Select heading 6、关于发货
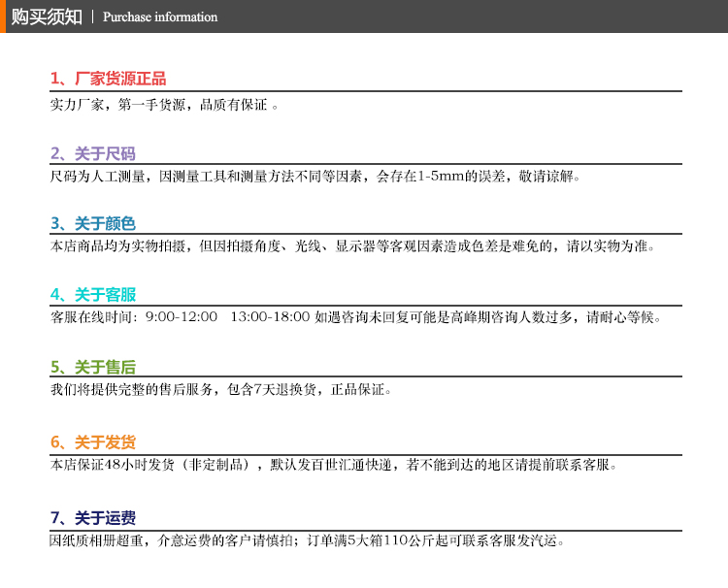The width and height of the screenshot is (728, 588). 93,441
